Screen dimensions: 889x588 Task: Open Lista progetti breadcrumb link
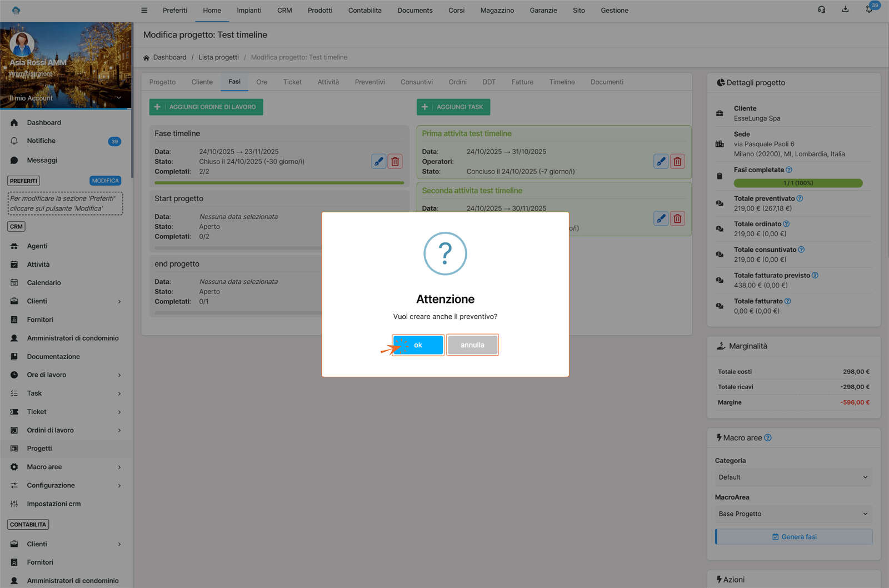tap(218, 57)
